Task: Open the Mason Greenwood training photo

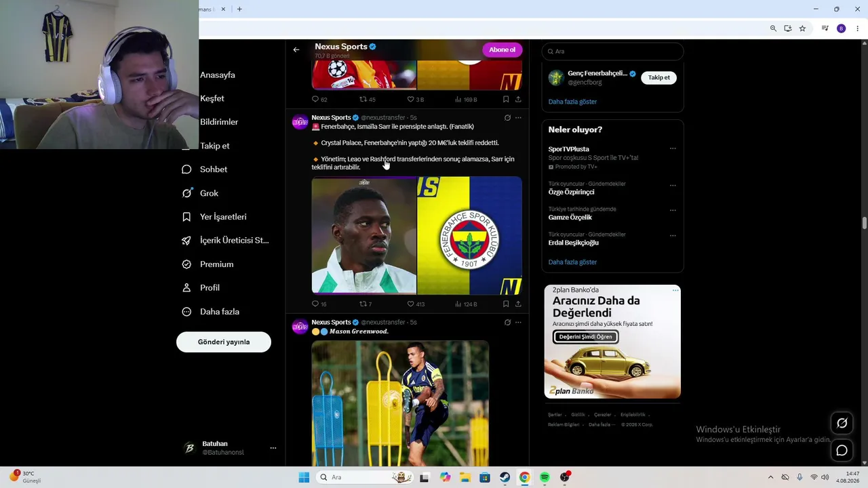Action: pos(400,403)
